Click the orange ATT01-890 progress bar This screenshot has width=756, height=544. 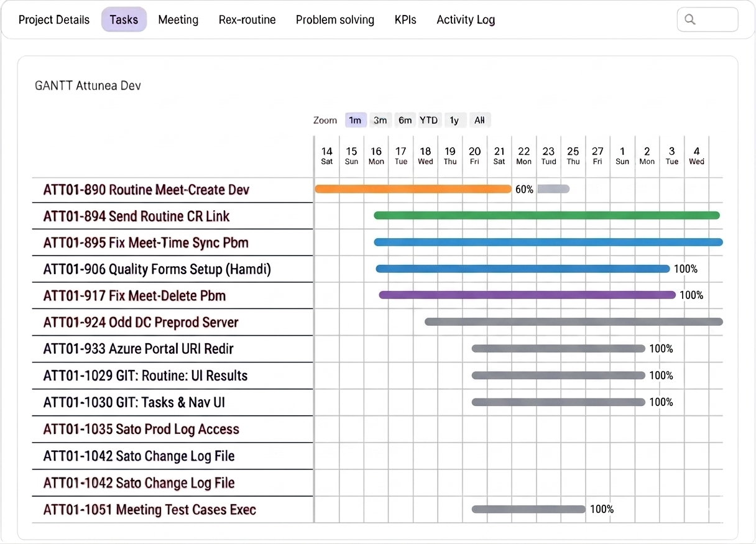coord(413,189)
